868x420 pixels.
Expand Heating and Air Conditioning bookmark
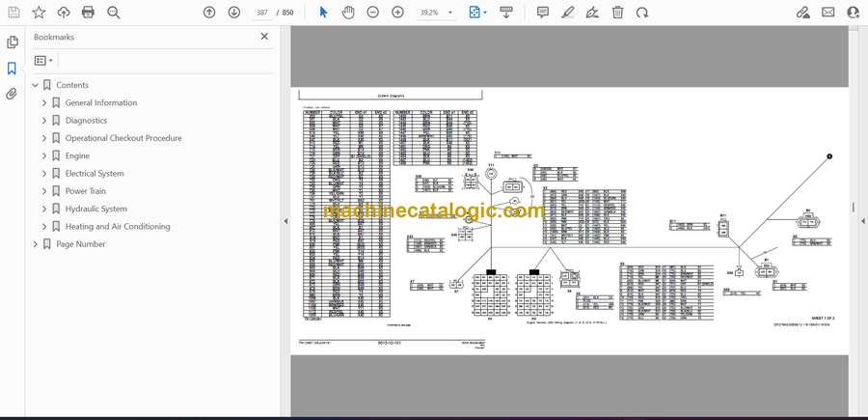(x=44, y=227)
